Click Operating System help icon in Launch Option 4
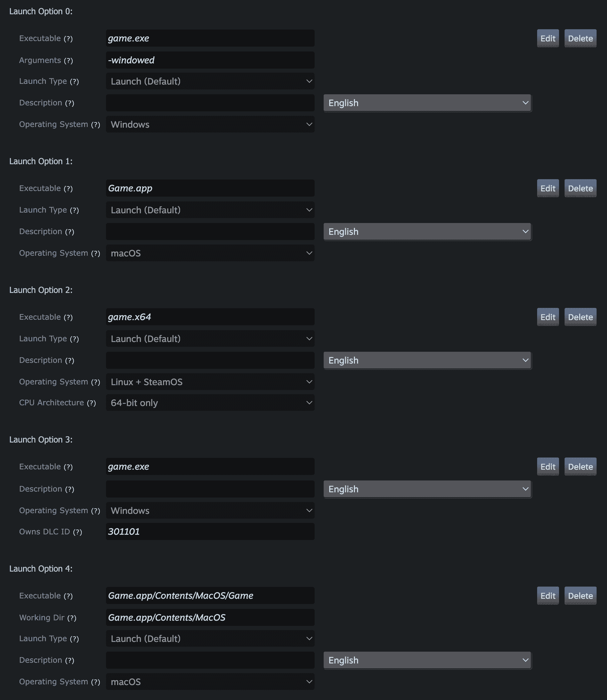Viewport: 607px width, 700px height. (96, 682)
